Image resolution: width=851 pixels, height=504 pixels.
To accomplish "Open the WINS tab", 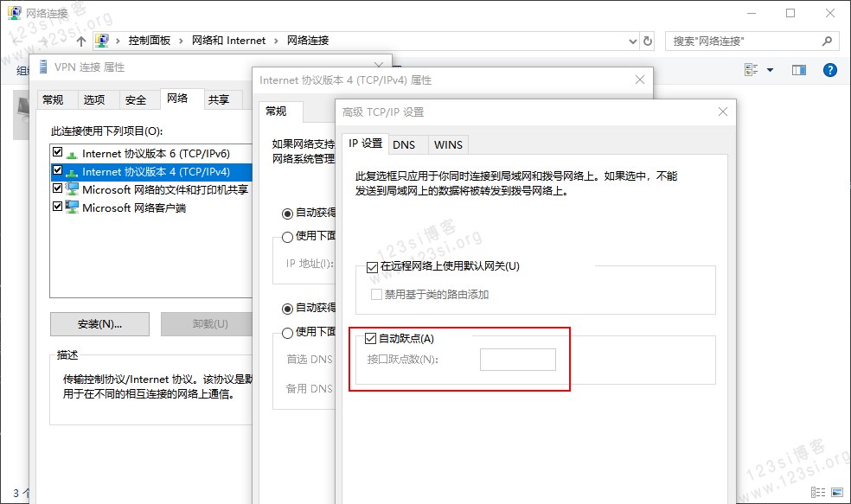I will coord(448,144).
